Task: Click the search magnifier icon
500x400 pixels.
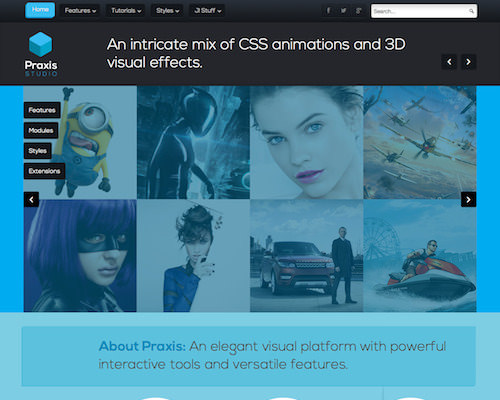Action: point(471,11)
